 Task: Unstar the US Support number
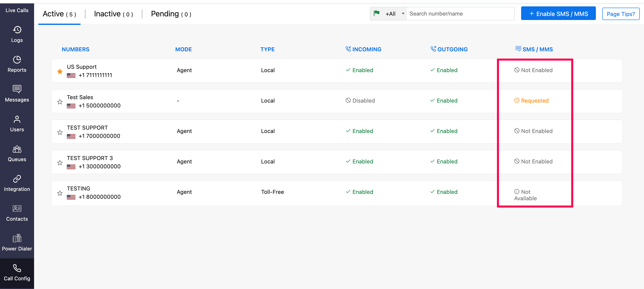60,72
